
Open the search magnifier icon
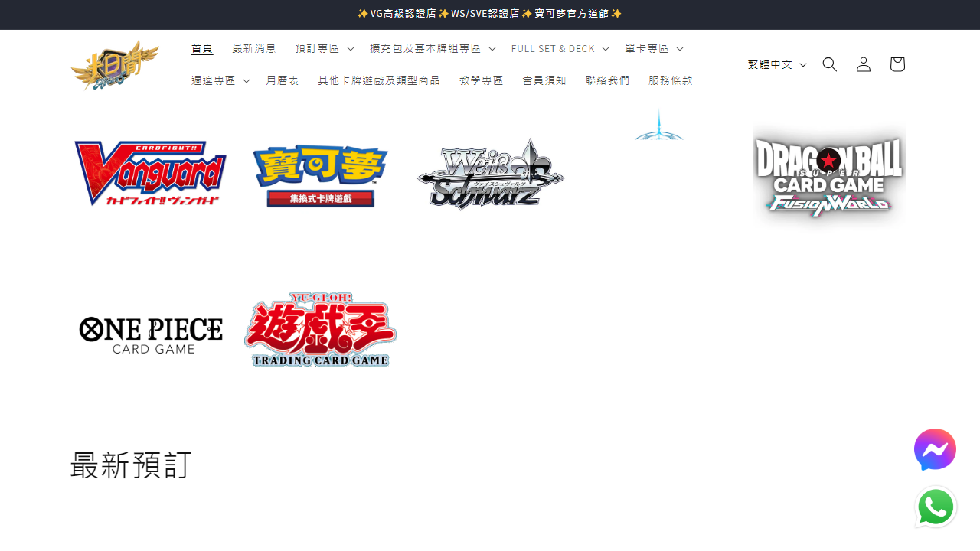pyautogui.click(x=830, y=64)
